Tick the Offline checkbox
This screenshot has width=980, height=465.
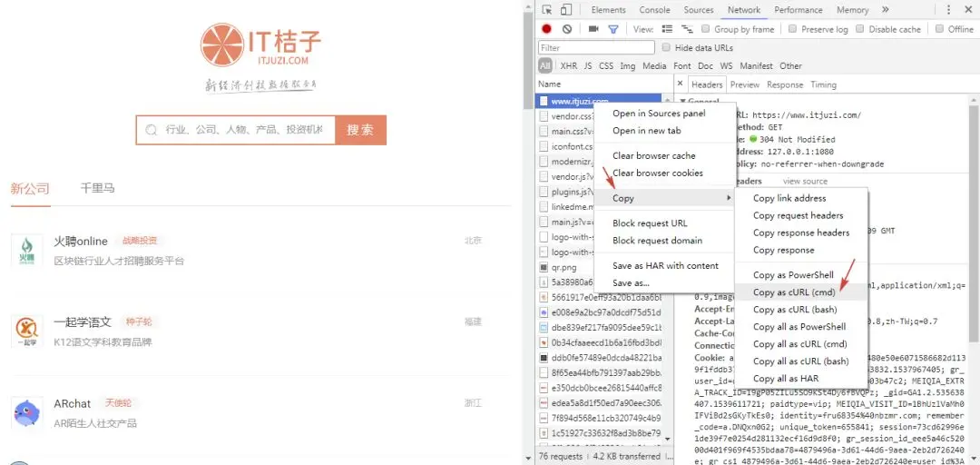(x=939, y=29)
